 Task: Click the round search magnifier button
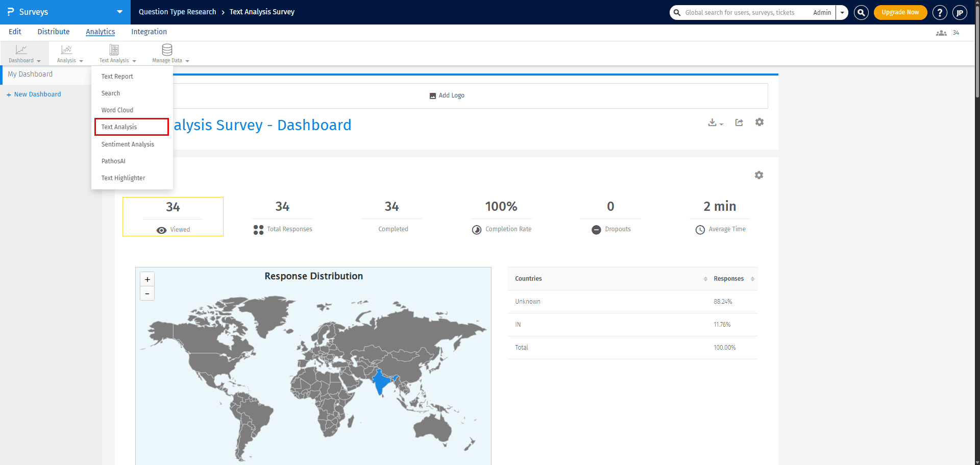point(861,12)
